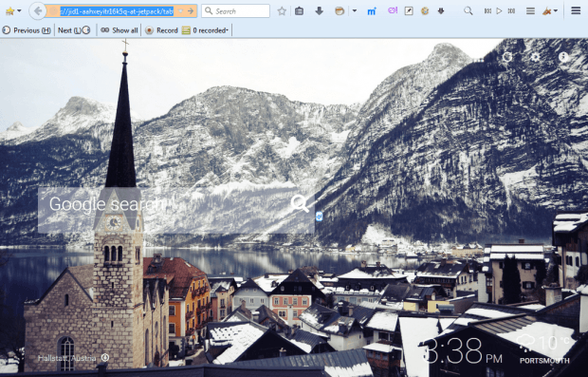Click the blue 'm' extension icon
The width and height of the screenshot is (588, 377).
(371, 11)
